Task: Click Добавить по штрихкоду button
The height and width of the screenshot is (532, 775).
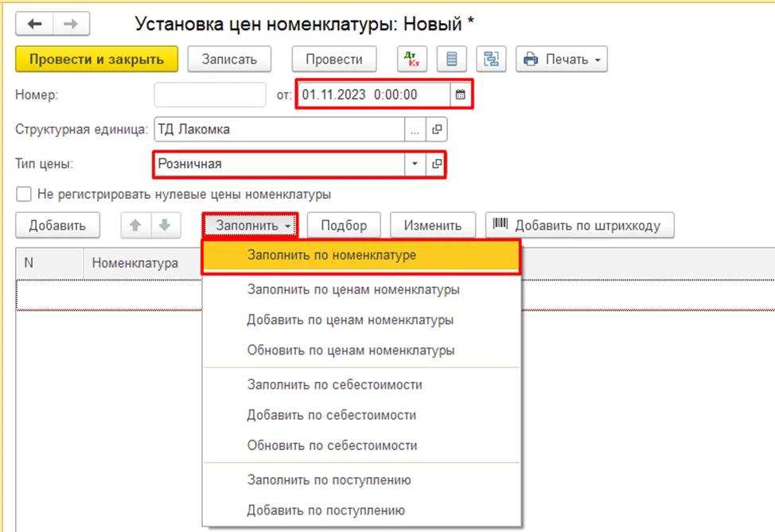Action: click(580, 225)
